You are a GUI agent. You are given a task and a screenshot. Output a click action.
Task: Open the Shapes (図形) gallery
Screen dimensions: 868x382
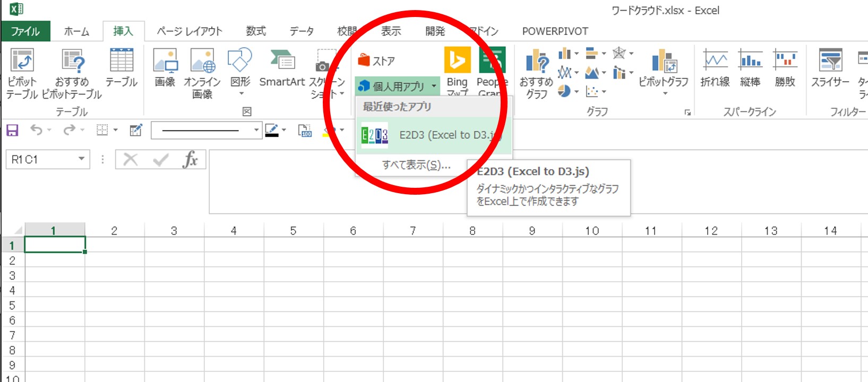point(240,59)
